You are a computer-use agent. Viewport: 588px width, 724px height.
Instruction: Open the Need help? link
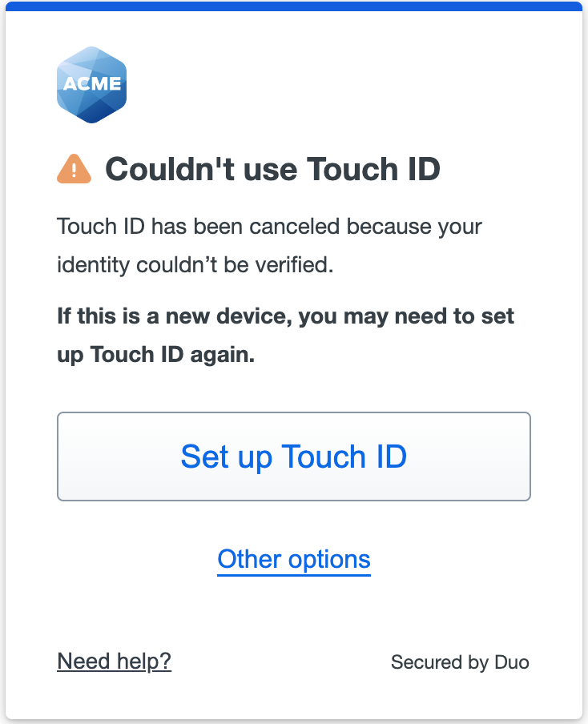point(114,662)
